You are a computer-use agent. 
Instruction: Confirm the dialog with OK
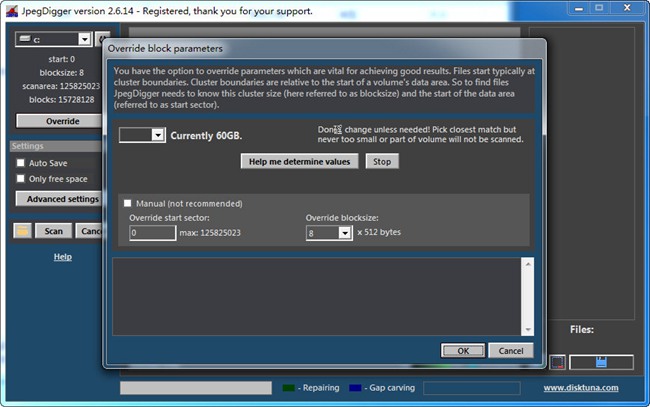[x=463, y=351]
